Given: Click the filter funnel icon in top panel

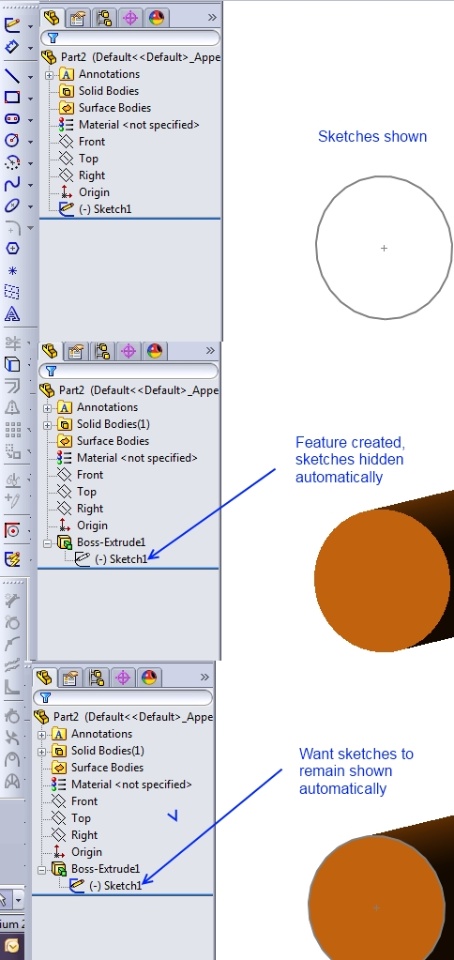Looking at the screenshot, I should click(x=51, y=39).
